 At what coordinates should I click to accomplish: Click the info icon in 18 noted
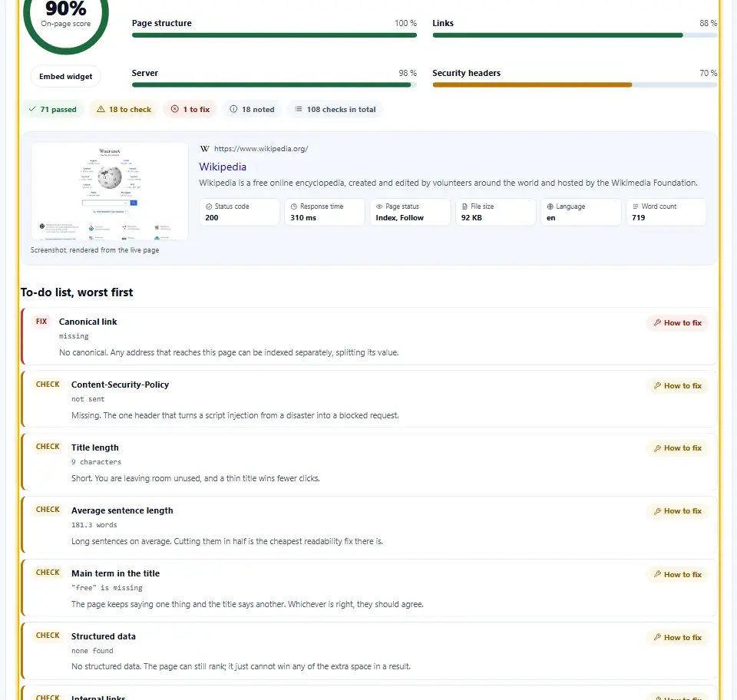pos(233,109)
